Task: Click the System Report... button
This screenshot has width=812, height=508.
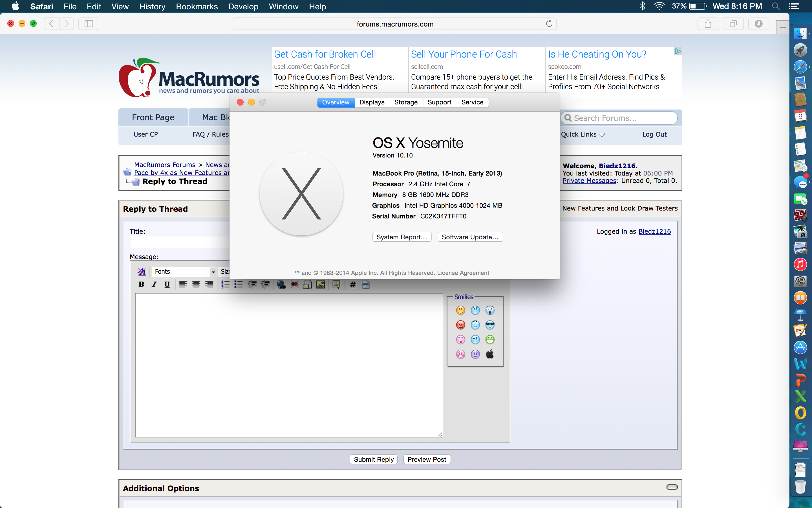Action: tap(402, 237)
